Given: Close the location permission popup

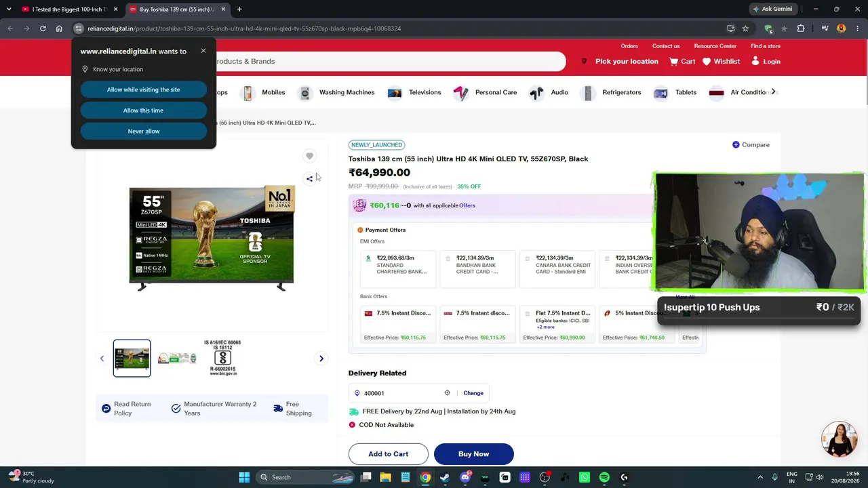Looking at the screenshot, I should (x=203, y=51).
